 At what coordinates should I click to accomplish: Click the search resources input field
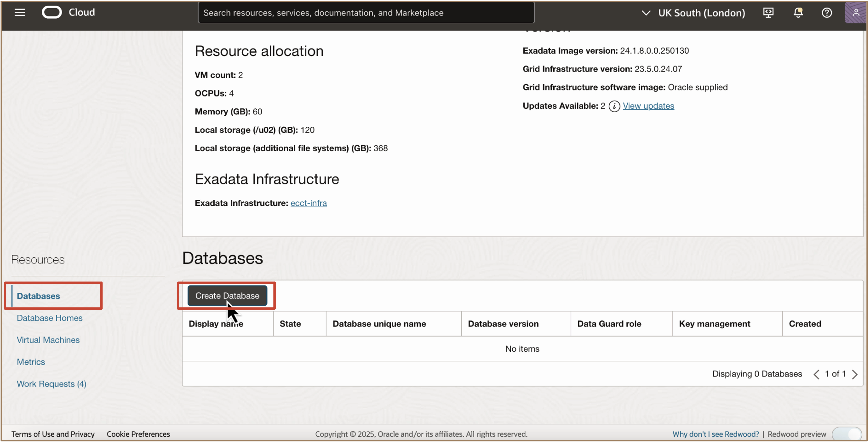click(x=366, y=13)
